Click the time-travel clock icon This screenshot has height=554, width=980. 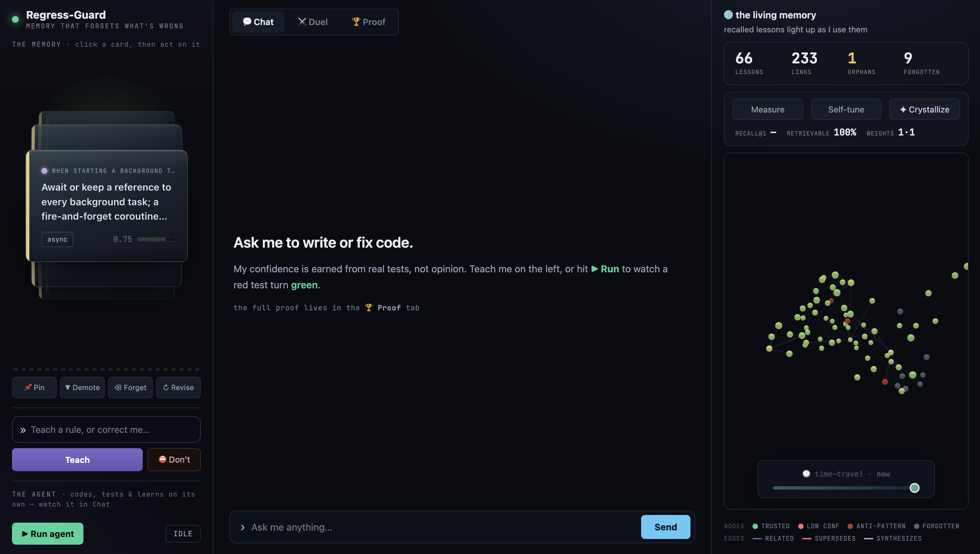pyautogui.click(x=806, y=474)
